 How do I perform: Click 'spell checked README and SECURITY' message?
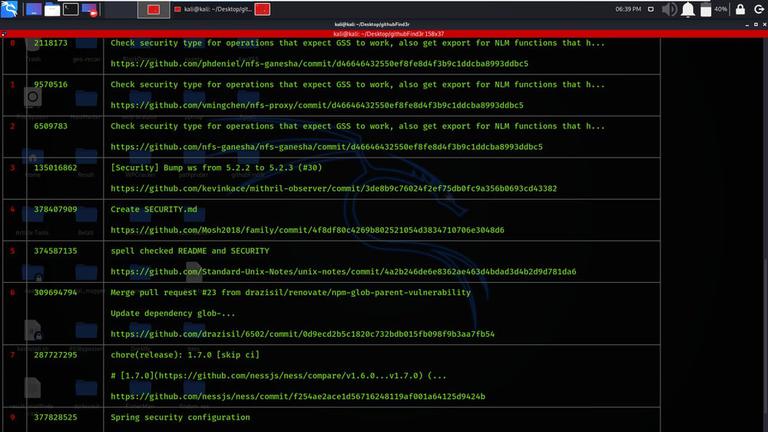pyautogui.click(x=190, y=251)
